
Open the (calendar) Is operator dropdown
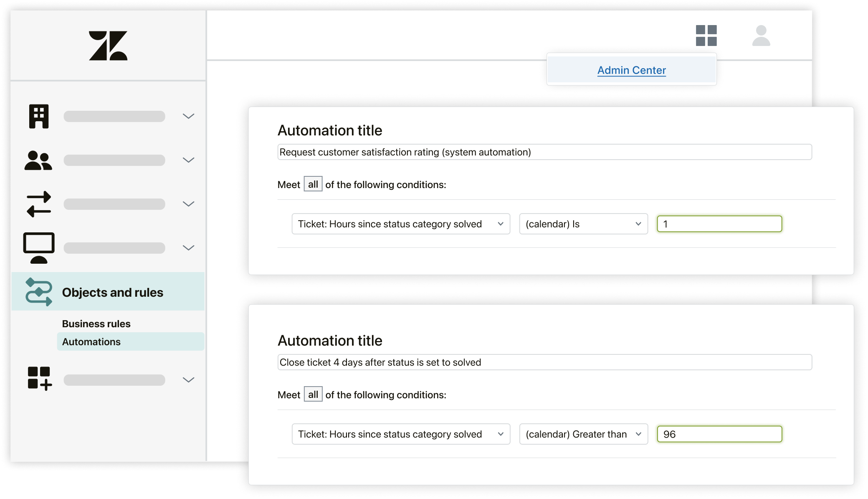point(583,224)
